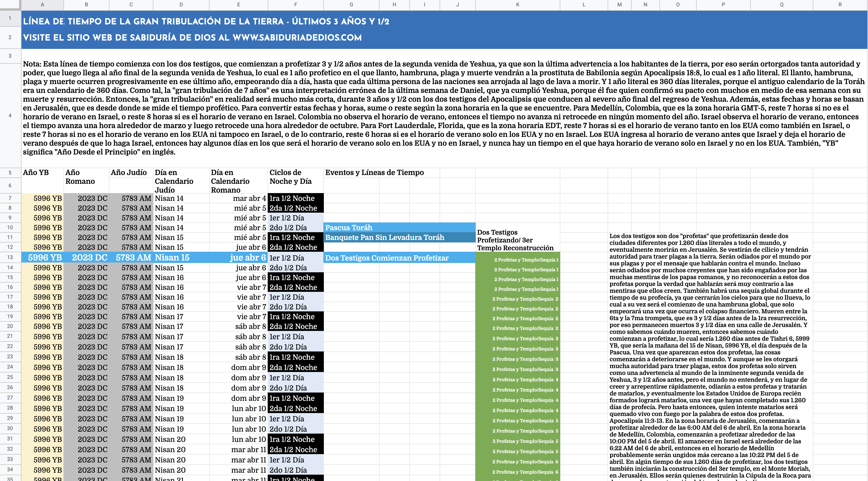The height and width of the screenshot is (481, 868).
Task: Click the 'Dos Testigos Comienzan Profetizar' cell
Action: 400,258
